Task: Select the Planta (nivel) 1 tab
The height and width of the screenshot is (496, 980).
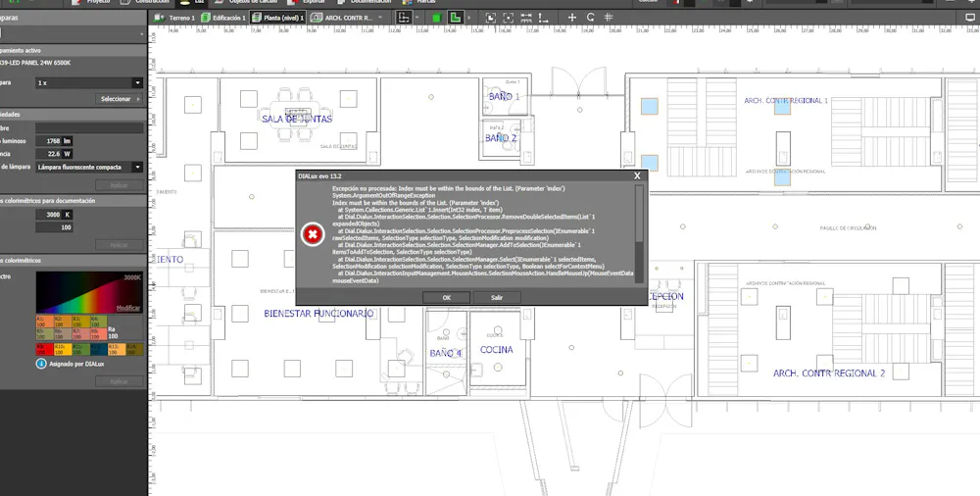Action: click(x=277, y=19)
